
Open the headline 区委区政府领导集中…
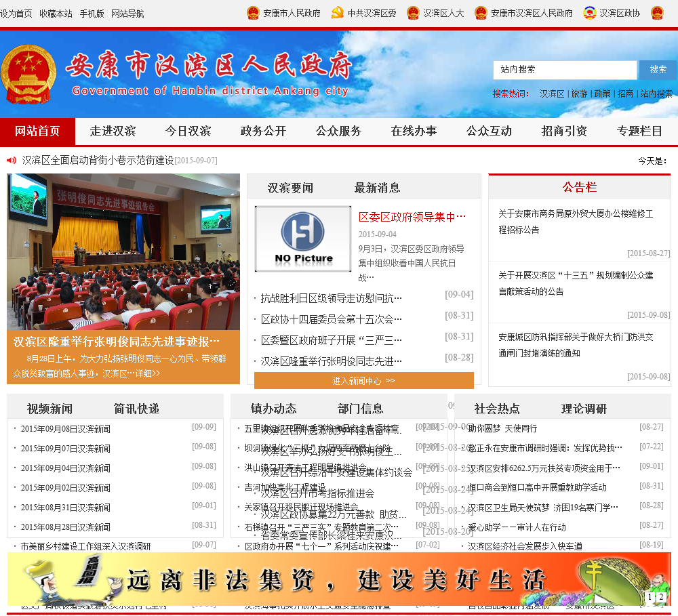pyautogui.click(x=412, y=217)
